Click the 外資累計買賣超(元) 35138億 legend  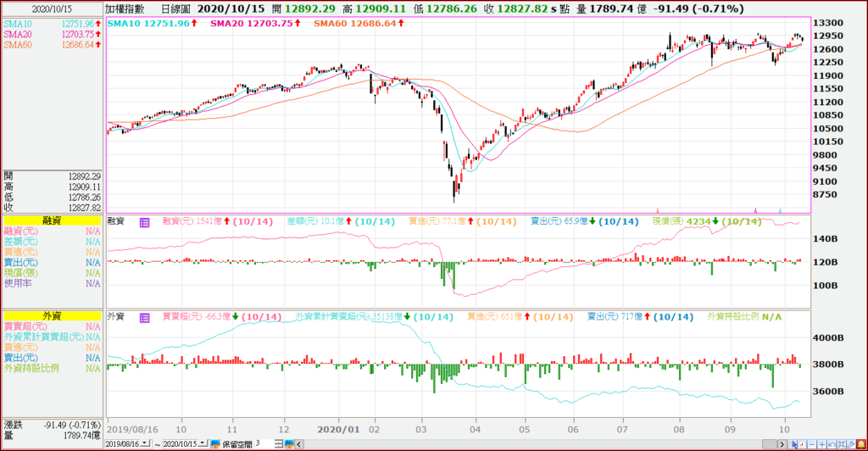click(x=374, y=317)
